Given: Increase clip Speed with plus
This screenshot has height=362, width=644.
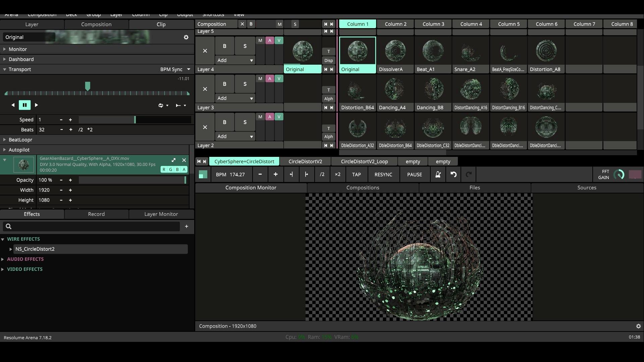Looking at the screenshot, I should [70, 120].
